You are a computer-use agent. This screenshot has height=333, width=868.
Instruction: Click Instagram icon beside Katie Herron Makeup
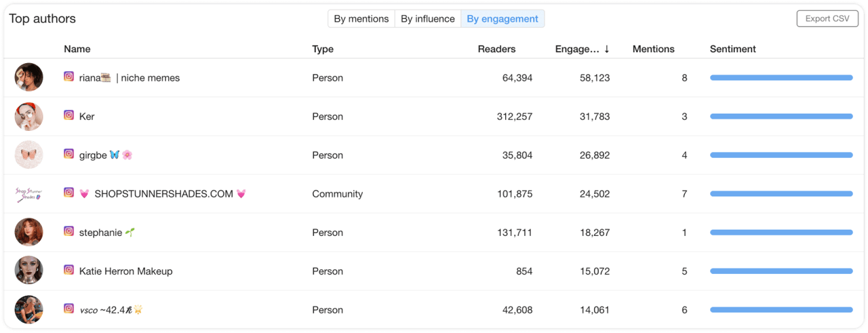click(68, 270)
